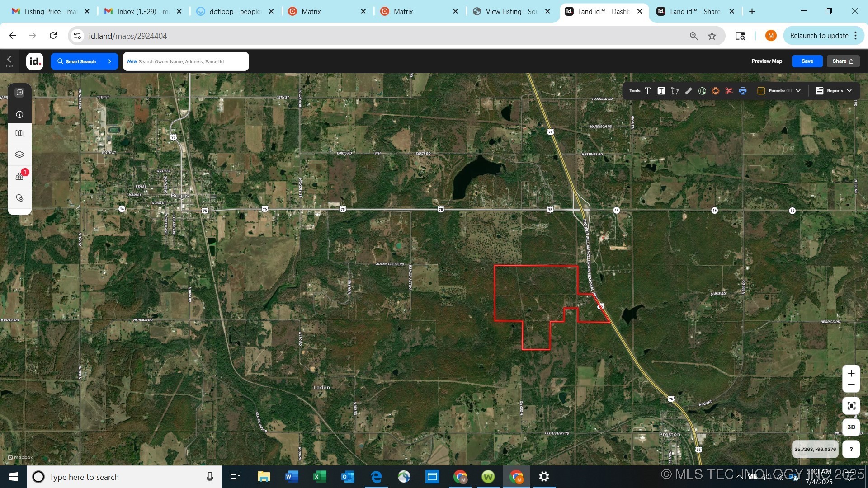This screenshot has width=868, height=488.
Task: Click the Share button
Action: pos(843,61)
